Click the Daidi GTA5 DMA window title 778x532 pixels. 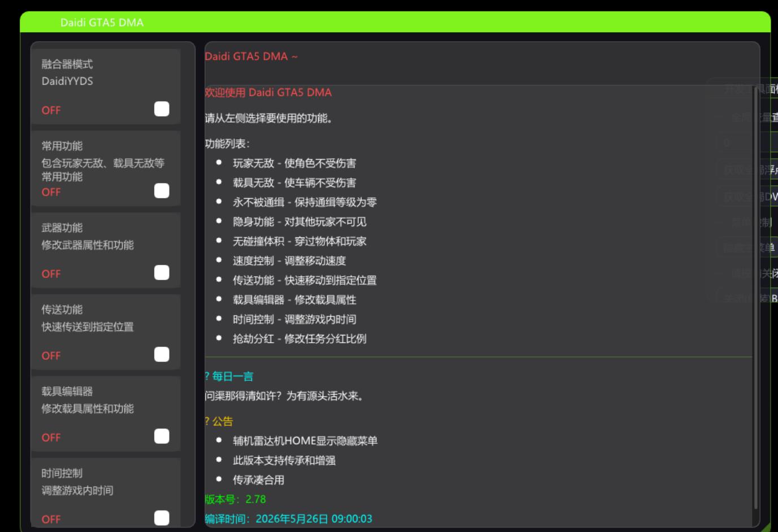coord(102,23)
